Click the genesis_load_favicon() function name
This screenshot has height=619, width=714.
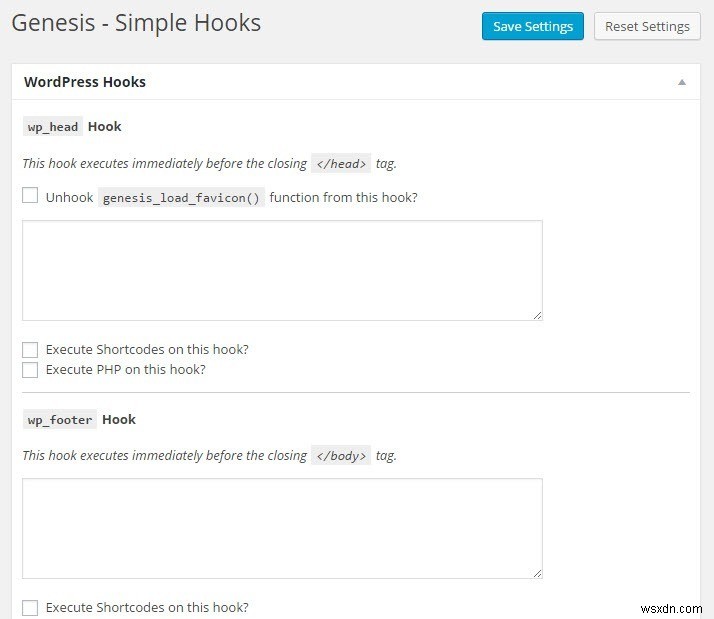tap(181, 198)
